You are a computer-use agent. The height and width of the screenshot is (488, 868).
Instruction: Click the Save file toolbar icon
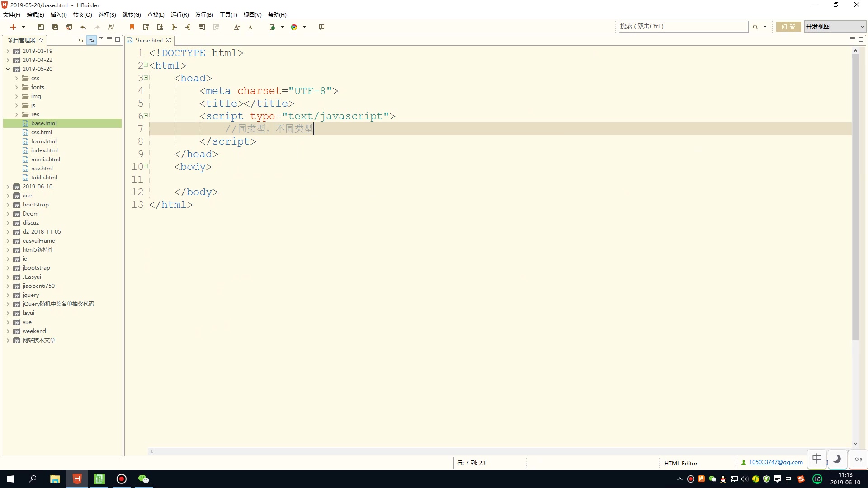41,27
